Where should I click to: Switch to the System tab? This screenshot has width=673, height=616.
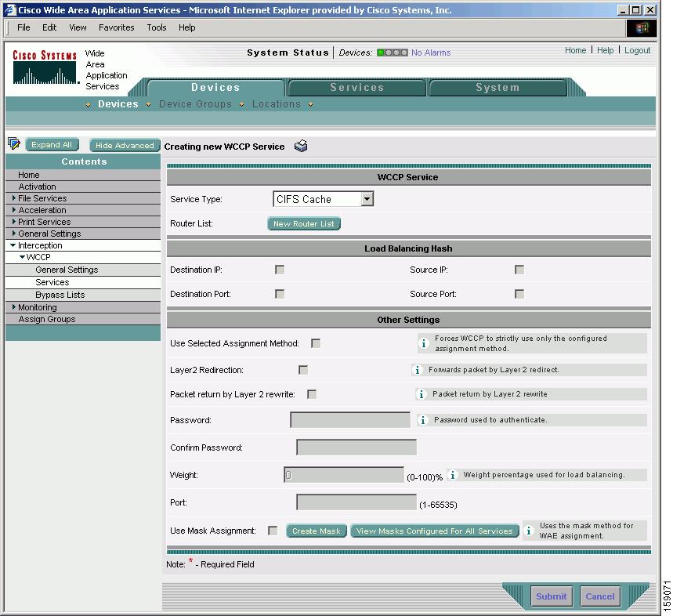point(498,88)
